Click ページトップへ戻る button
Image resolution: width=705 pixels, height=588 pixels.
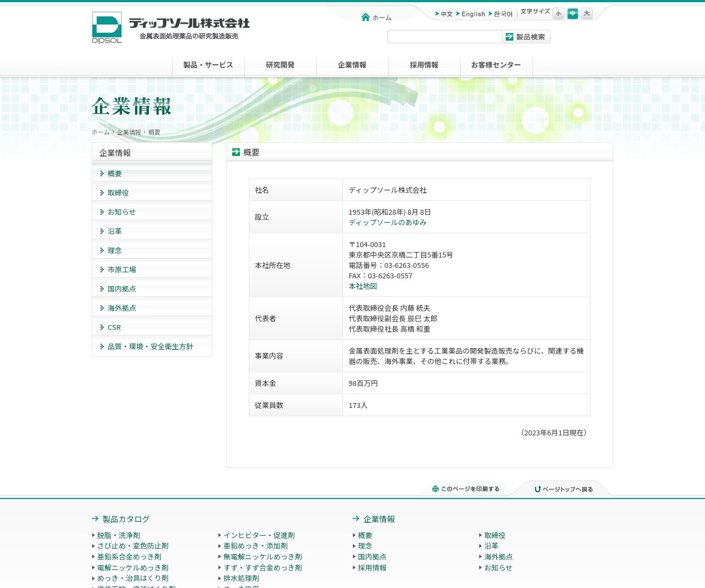[564, 489]
